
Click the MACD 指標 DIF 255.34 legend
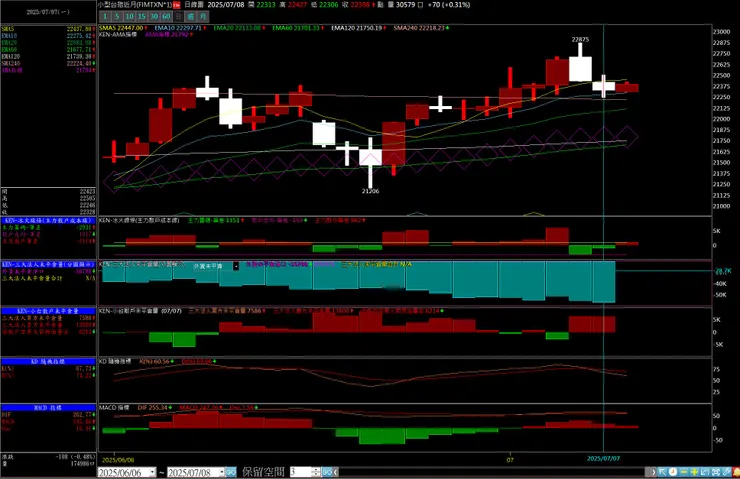[153, 407]
